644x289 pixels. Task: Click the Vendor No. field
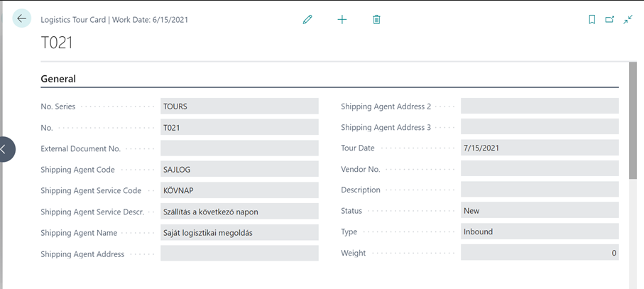point(539,169)
